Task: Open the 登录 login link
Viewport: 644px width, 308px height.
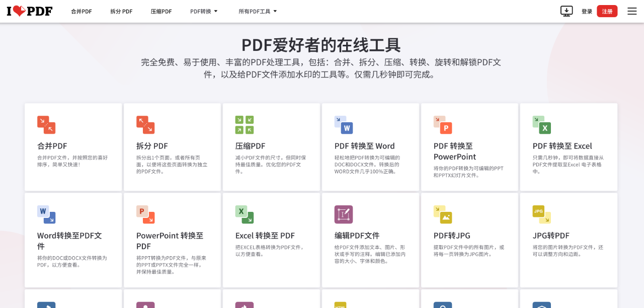Action: [587, 11]
